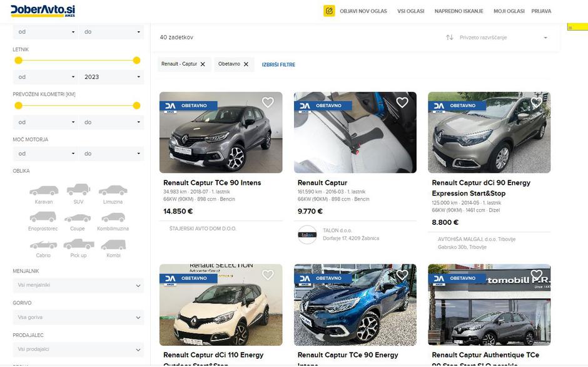Viewport: 588px width, 367px height.
Task: Select the Karavan body shape icon
Action: tap(43, 190)
